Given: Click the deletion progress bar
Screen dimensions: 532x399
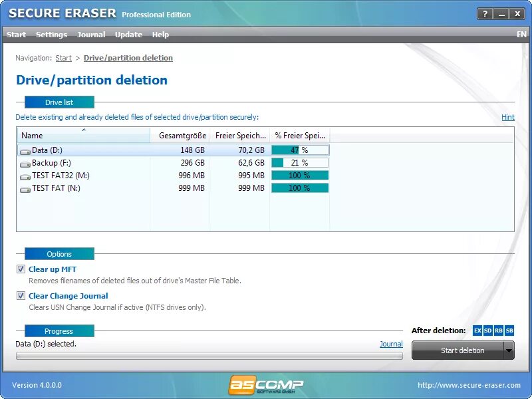Looking at the screenshot, I should click(x=209, y=356).
